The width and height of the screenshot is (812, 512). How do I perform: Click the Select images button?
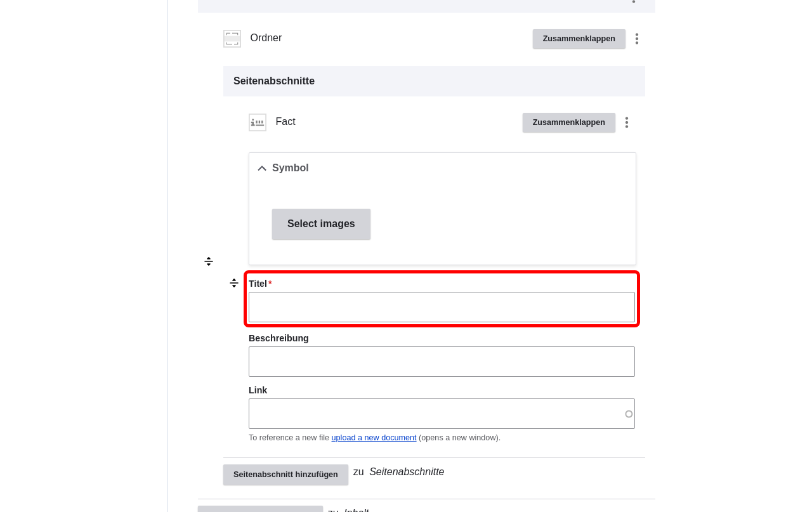(321, 224)
